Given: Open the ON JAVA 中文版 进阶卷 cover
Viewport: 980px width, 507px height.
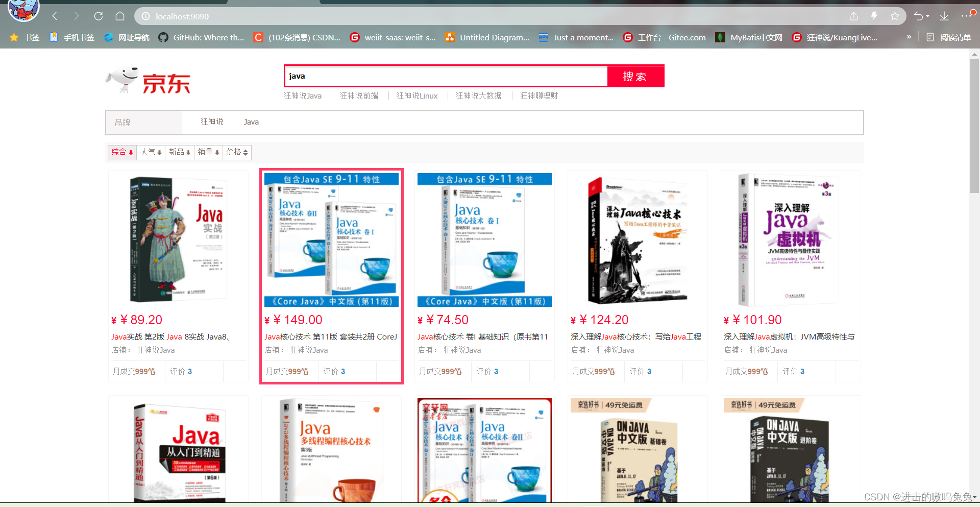Looking at the screenshot, I should 791,450.
